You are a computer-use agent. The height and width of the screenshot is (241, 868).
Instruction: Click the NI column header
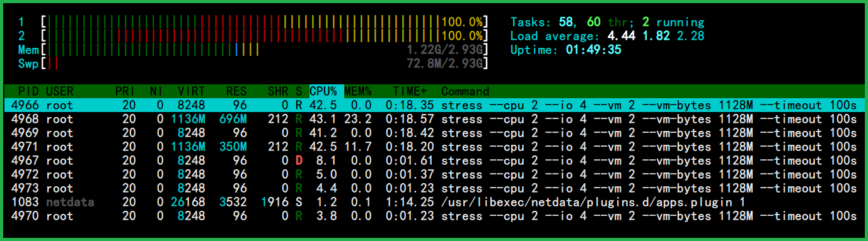point(156,91)
